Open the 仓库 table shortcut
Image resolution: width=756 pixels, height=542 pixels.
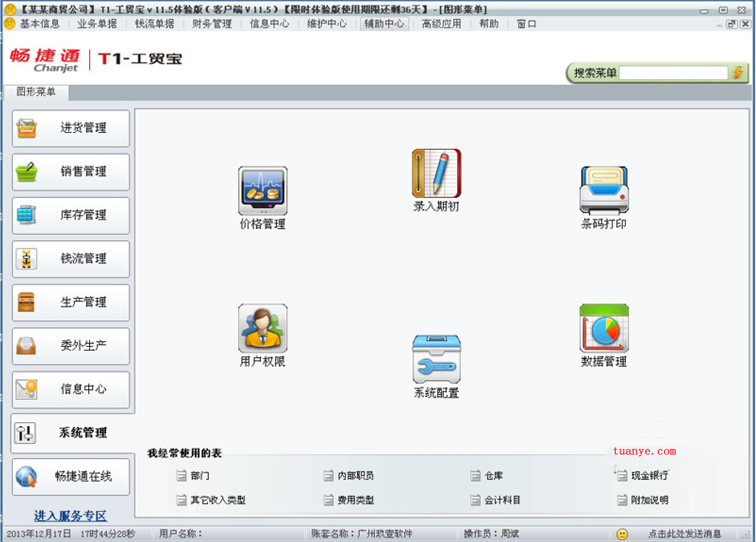pyautogui.click(x=487, y=476)
